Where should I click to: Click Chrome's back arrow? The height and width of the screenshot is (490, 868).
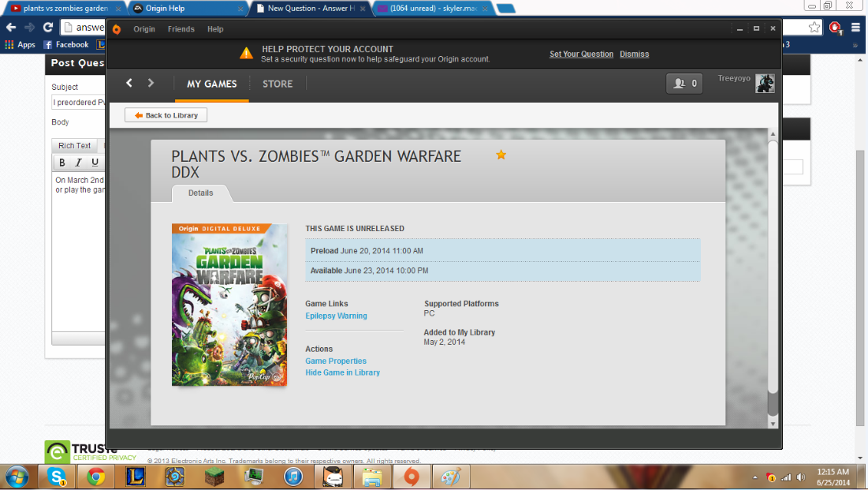(11, 27)
